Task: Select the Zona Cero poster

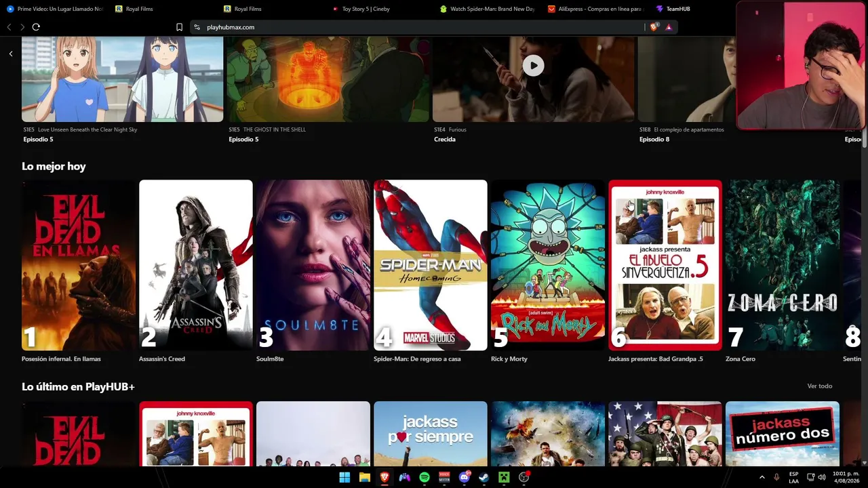Action: (x=783, y=265)
